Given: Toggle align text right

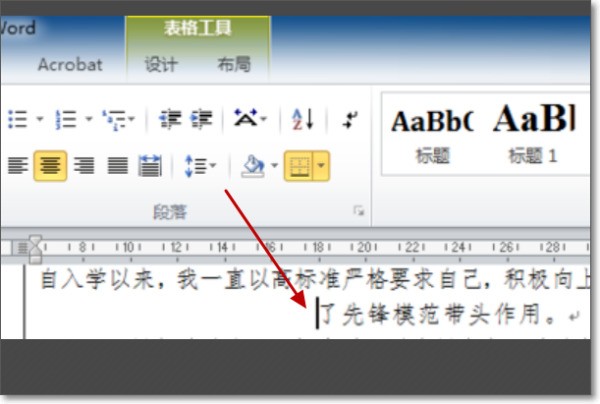Looking at the screenshot, I should pos(84,166).
